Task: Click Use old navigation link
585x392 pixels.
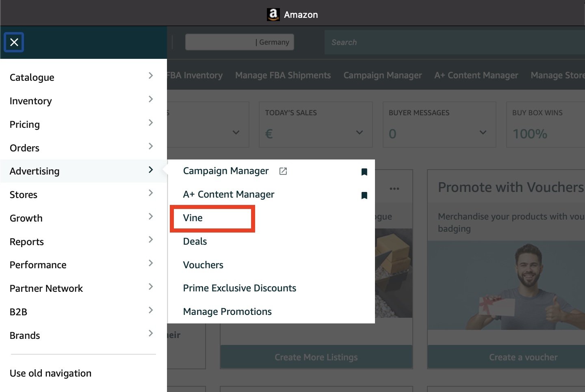Action: [x=51, y=373]
